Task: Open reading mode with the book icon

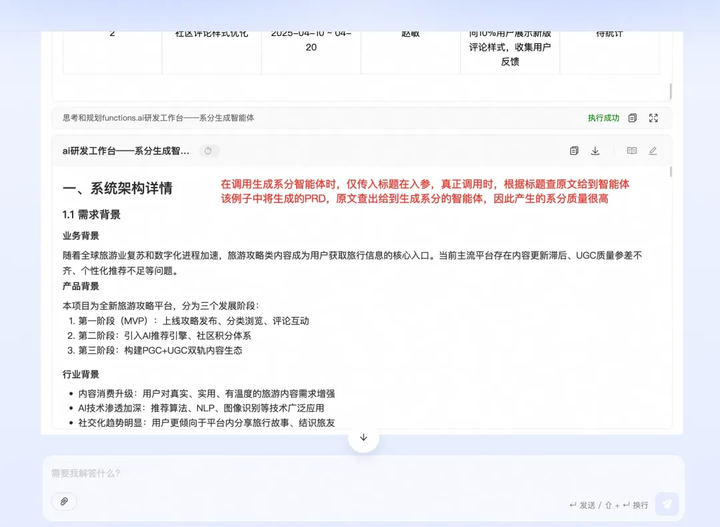Action: pos(632,151)
